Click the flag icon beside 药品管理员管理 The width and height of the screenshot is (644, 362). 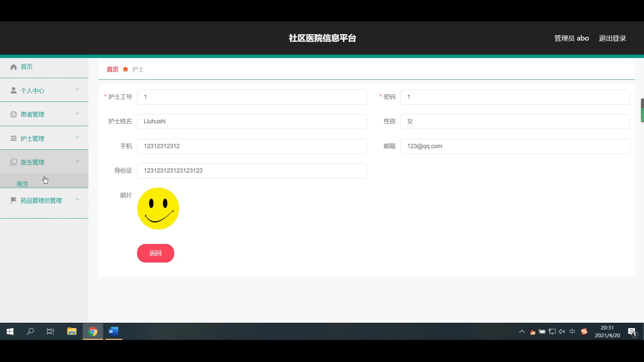(x=13, y=200)
